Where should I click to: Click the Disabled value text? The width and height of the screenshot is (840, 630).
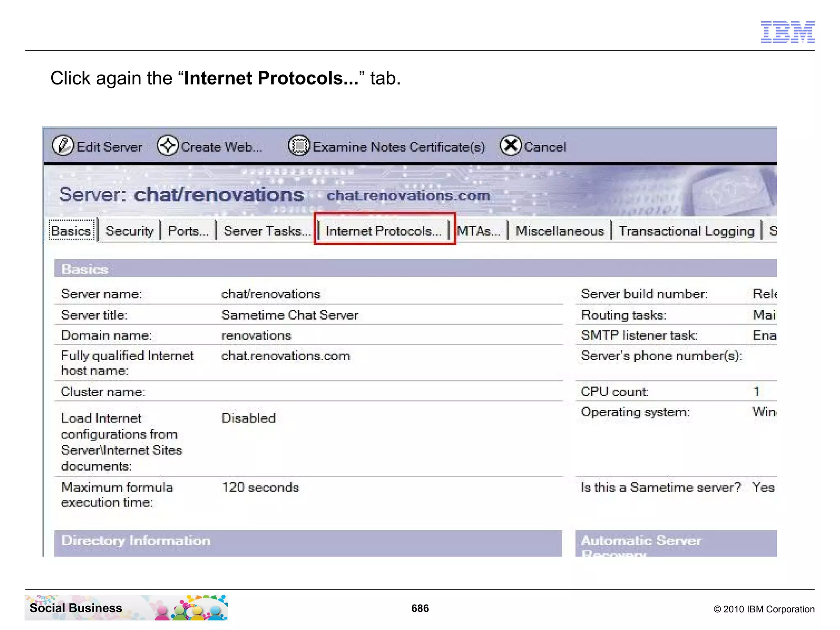point(249,418)
